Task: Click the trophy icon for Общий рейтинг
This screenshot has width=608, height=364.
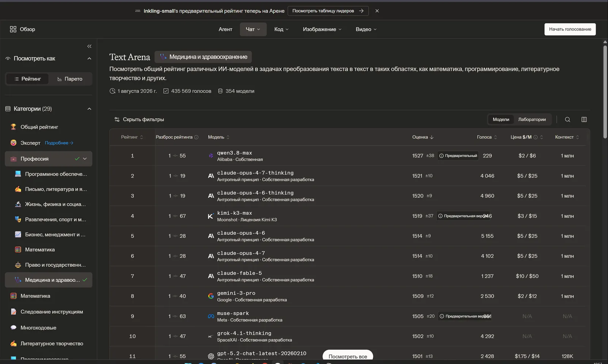Action: pos(13,127)
